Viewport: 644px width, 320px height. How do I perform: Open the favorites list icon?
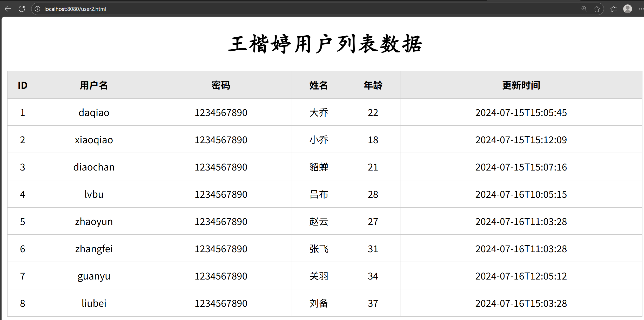[x=614, y=9]
